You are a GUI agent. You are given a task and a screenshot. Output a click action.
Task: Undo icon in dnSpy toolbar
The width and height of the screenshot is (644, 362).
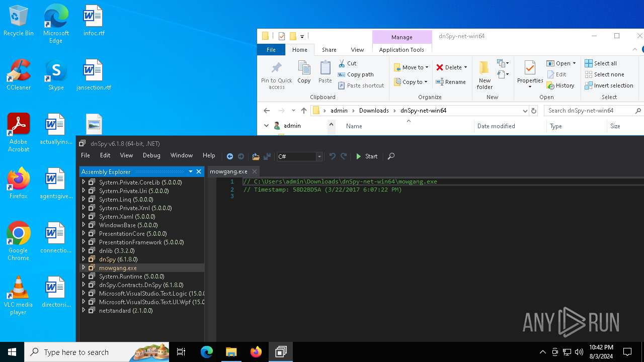point(332,156)
